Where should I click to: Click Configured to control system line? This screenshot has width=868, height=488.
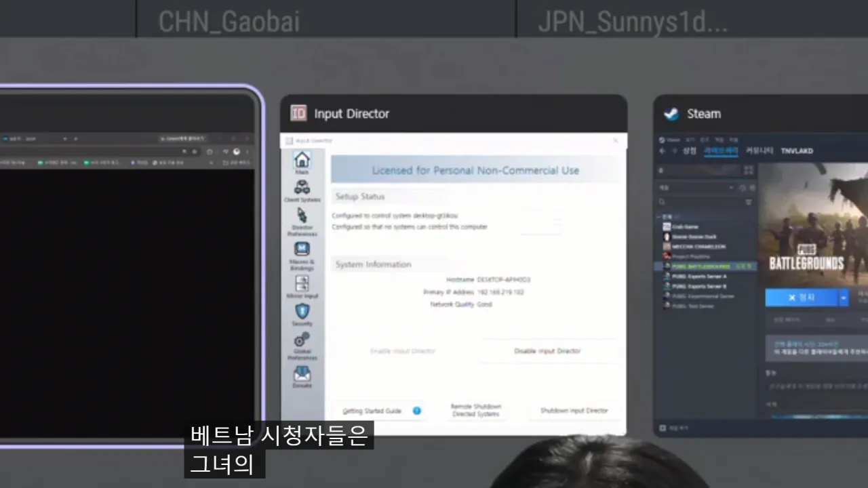[x=395, y=216]
